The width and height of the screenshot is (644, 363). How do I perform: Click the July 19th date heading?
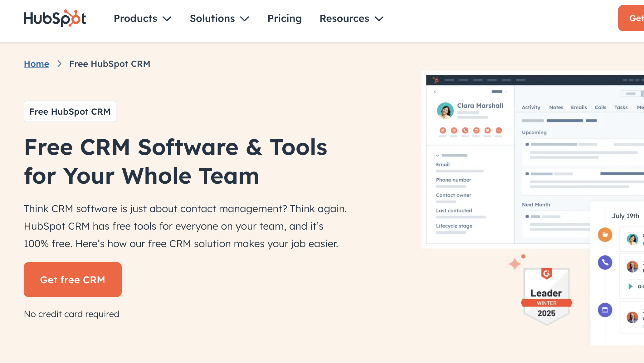(x=626, y=216)
